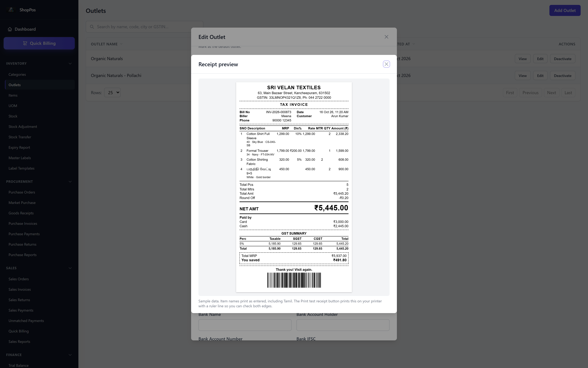Screen dimensions: 588x368
Task: Open Trial Balance in sidebar
Action: pyautogui.click(x=19, y=365)
